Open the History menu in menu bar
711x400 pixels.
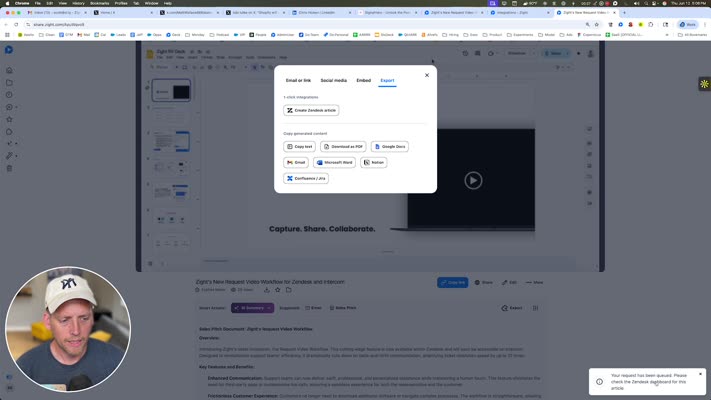tap(78, 3)
